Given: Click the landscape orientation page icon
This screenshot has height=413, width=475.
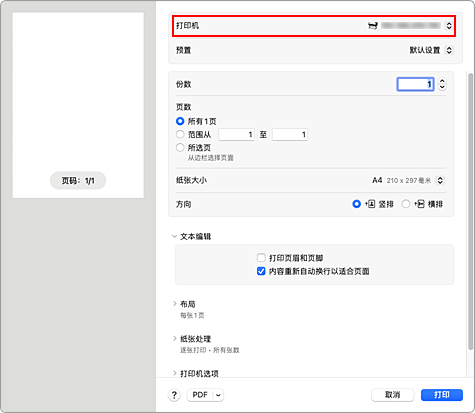Looking at the screenshot, I should tap(419, 204).
